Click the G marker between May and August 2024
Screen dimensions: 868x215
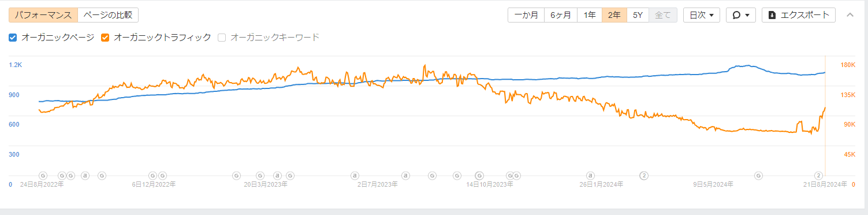pos(758,175)
